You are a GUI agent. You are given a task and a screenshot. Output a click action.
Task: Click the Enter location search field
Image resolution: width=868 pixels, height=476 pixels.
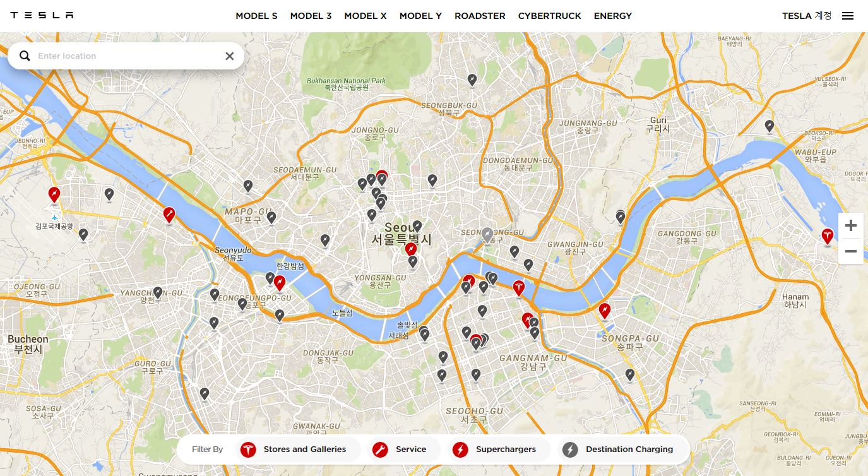point(126,56)
